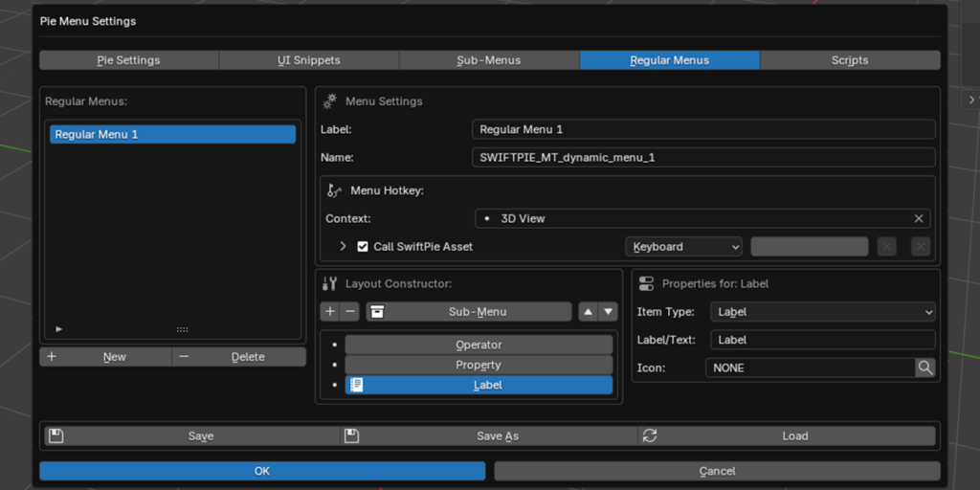Select the Label layout item

pos(479,385)
